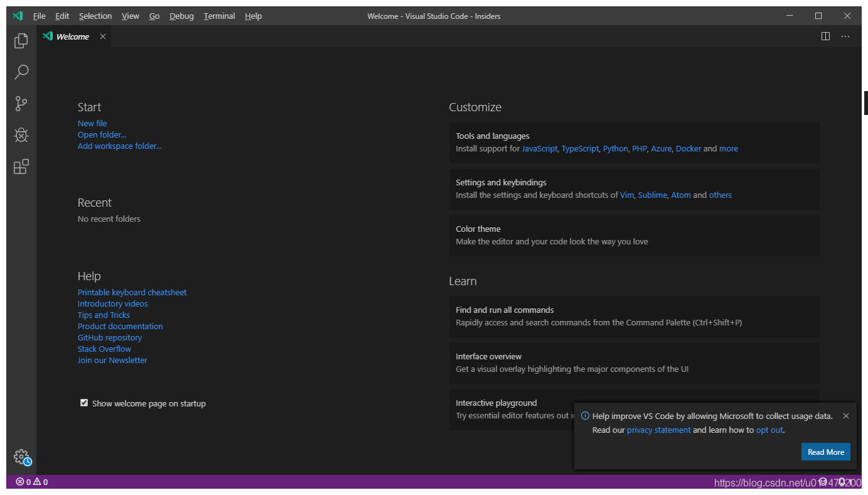Toggle Show welcome page on startup checkbox
This screenshot has height=495, width=868.
click(x=84, y=403)
